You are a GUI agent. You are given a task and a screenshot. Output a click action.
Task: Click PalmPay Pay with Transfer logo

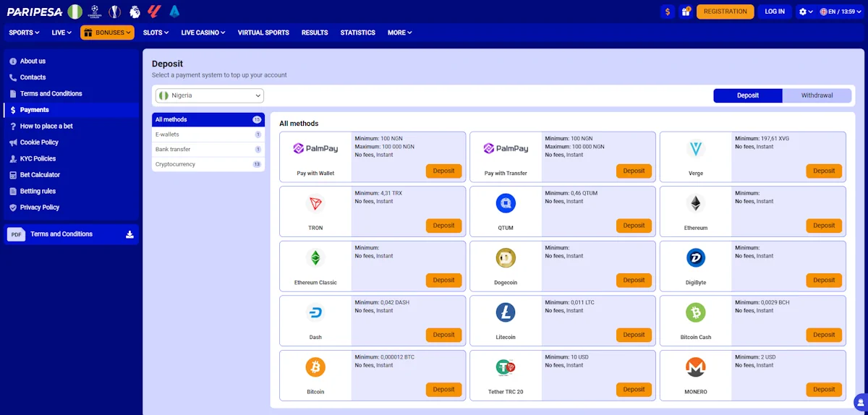pos(506,149)
